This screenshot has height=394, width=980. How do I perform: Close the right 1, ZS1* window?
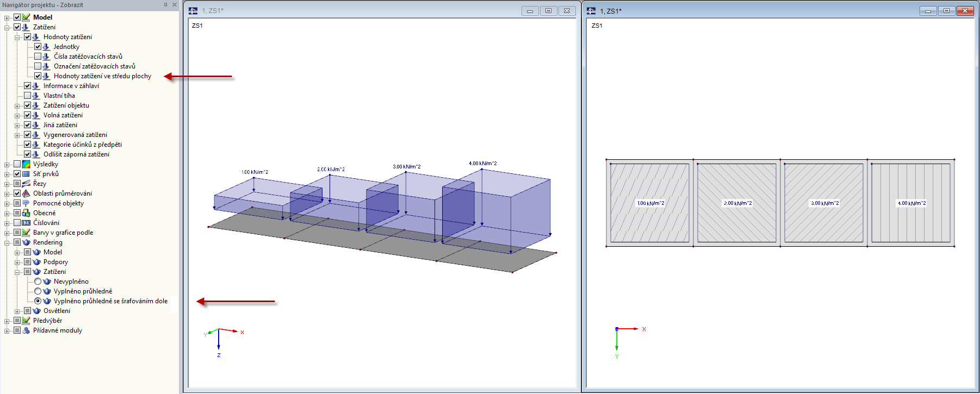[x=965, y=10]
